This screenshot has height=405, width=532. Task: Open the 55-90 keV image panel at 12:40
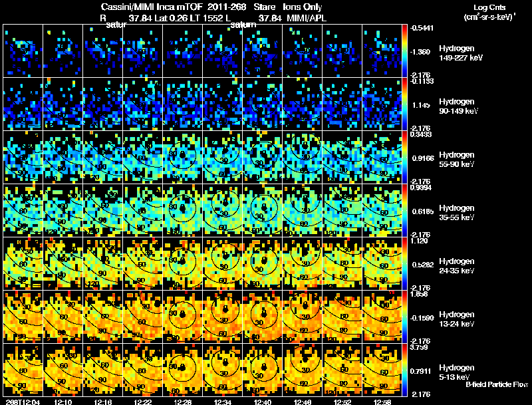pyautogui.click(x=262, y=158)
